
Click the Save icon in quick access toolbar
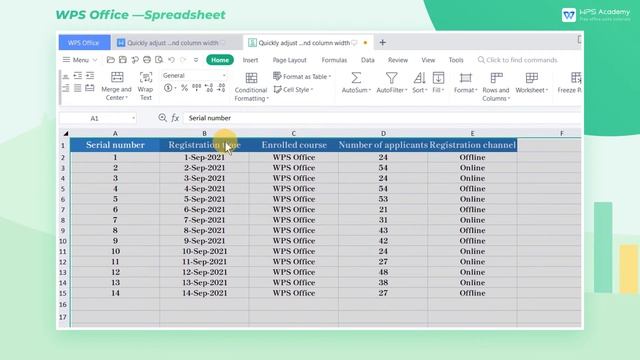(x=122, y=60)
